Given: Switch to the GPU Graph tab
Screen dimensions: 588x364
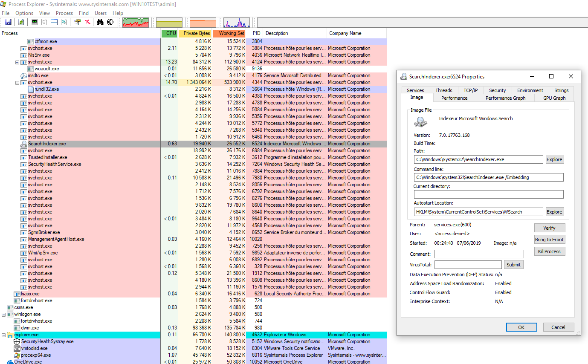Looking at the screenshot, I should coord(554,98).
